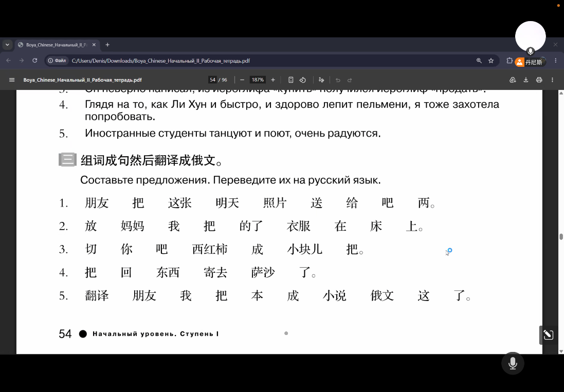This screenshot has height=392, width=564.
Task: Click the small microphone badge on avatar
Action: click(530, 51)
